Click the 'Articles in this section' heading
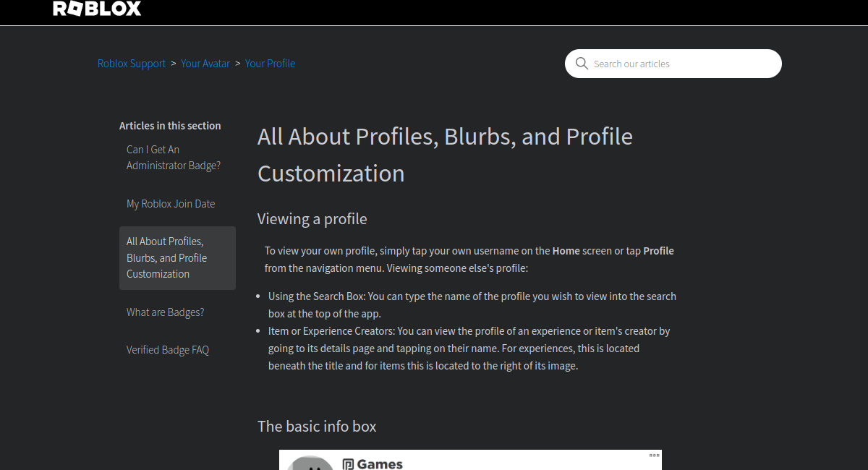This screenshot has height=470, width=868. 170,126
